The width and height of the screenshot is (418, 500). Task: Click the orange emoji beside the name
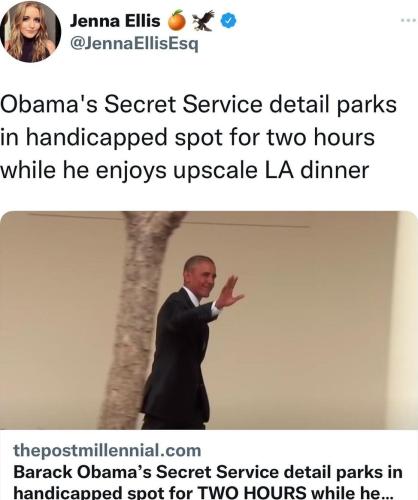(177, 20)
